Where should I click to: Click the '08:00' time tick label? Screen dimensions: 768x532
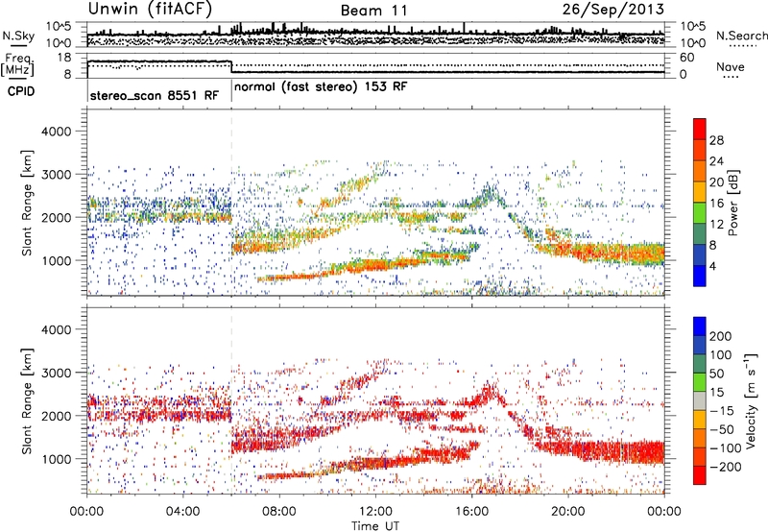[x=279, y=512]
